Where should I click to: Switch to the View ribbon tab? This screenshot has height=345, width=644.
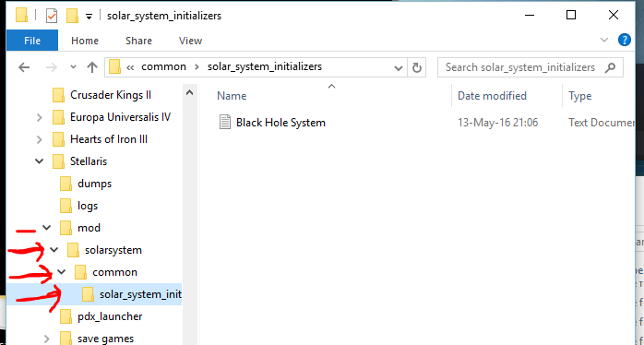pos(190,41)
